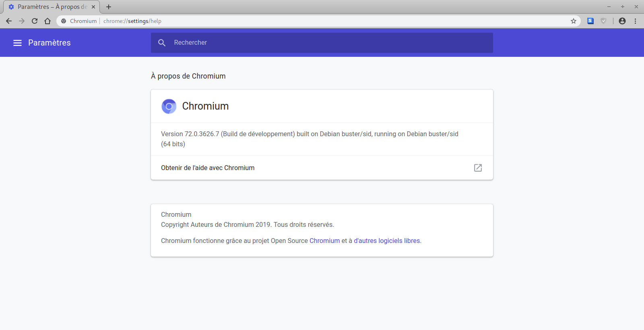Go back with the back arrow
Screen dimensions: 644x330
click(9, 21)
